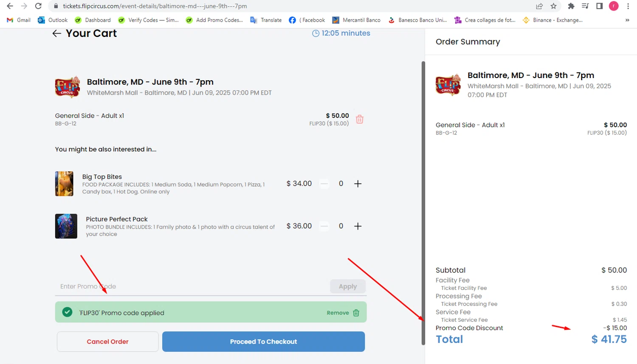Open the Gmail bookmark
The width and height of the screenshot is (637, 364).
tap(19, 20)
